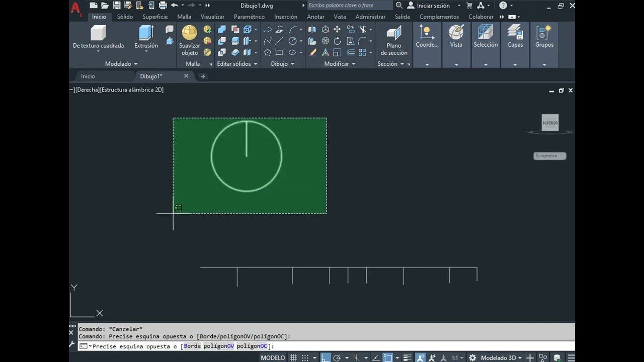This screenshot has width=644, height=362.
Task: Choose the polígonOC option in command line
Action: (x=252, y=346)
